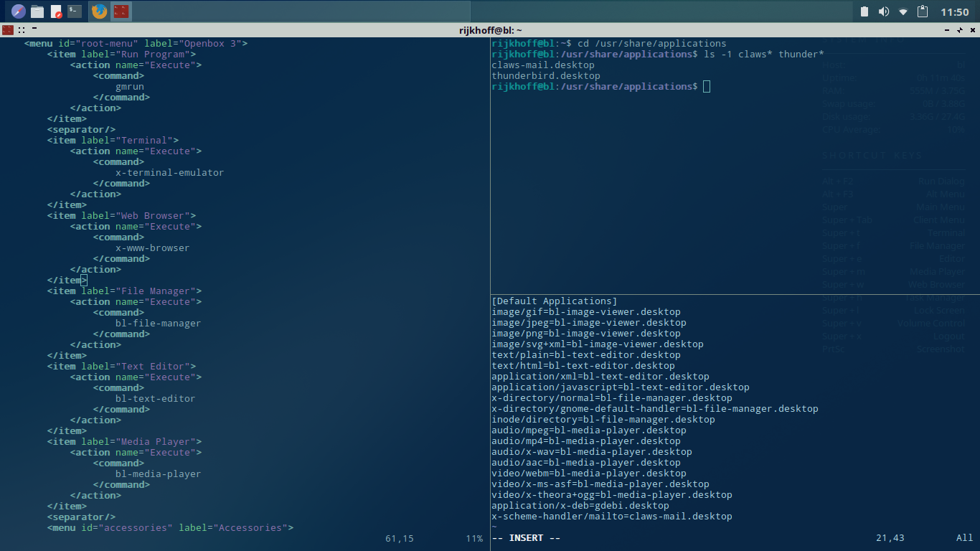980x551 pixels.
Task: Open the text editor launcher in panel
Action: click(x=56, y=11)
